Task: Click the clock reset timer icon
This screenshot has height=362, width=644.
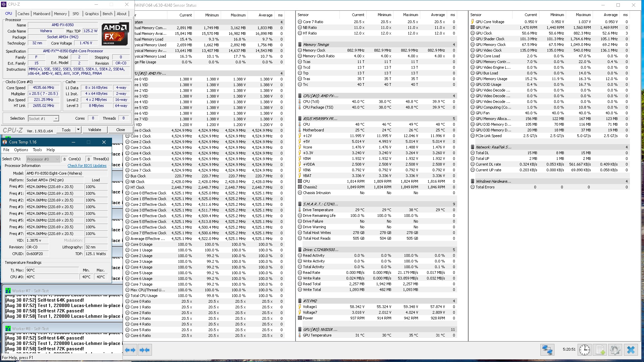Action: [x=585, y=350]
